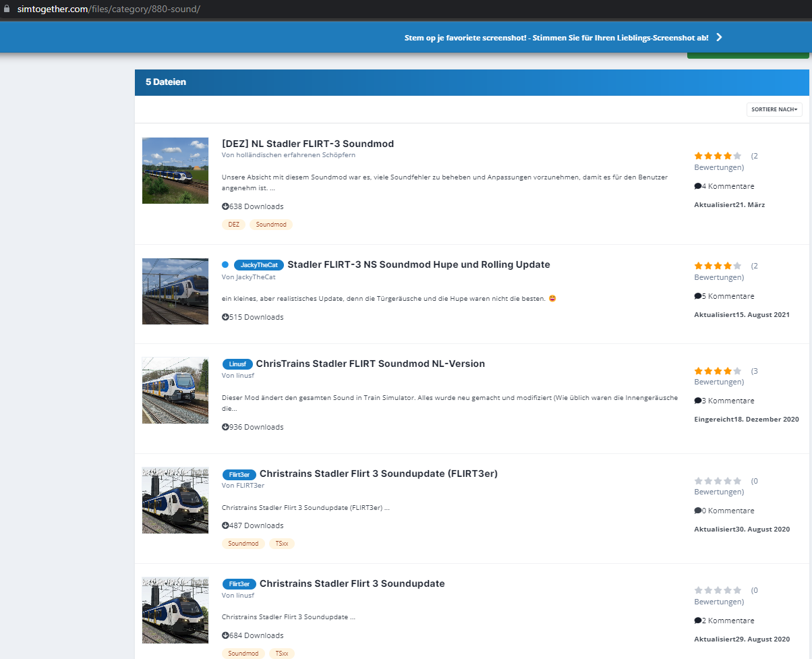812x659 pixels.
Task: Click the 5 Dateien header text
Action: [x=166, y=82]
